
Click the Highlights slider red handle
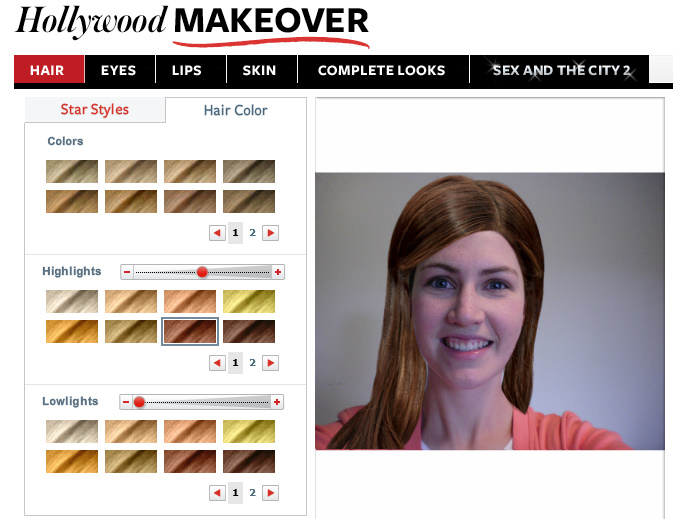pos(202,272)
